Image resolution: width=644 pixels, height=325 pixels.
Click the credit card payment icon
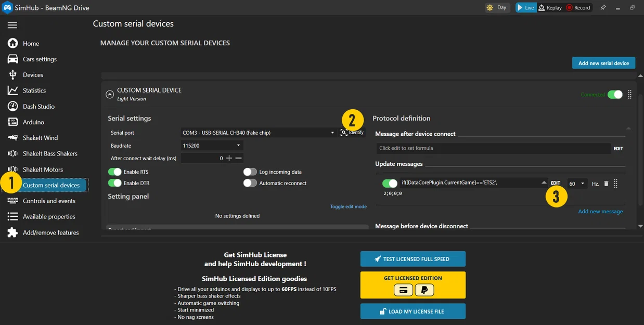pyautogui.click(x=403, y=290)
